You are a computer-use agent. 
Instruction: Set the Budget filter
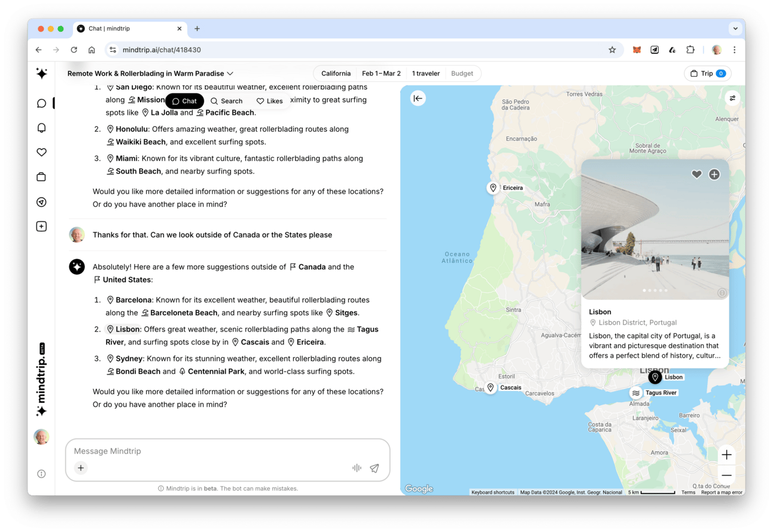coord(462,74)
